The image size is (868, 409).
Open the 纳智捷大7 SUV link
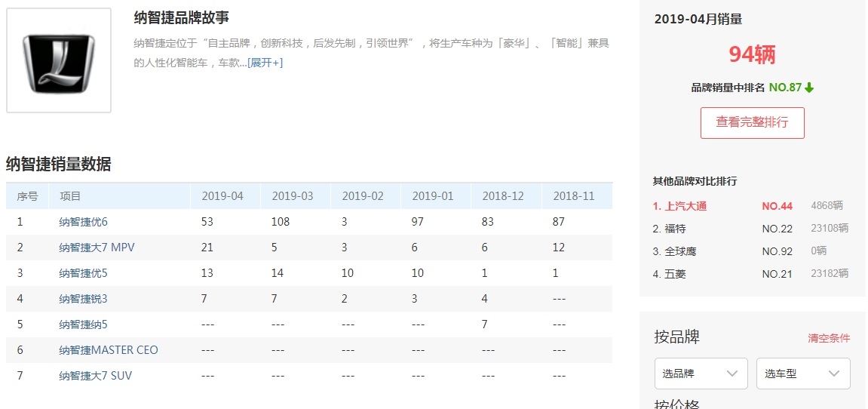point(95,375)
